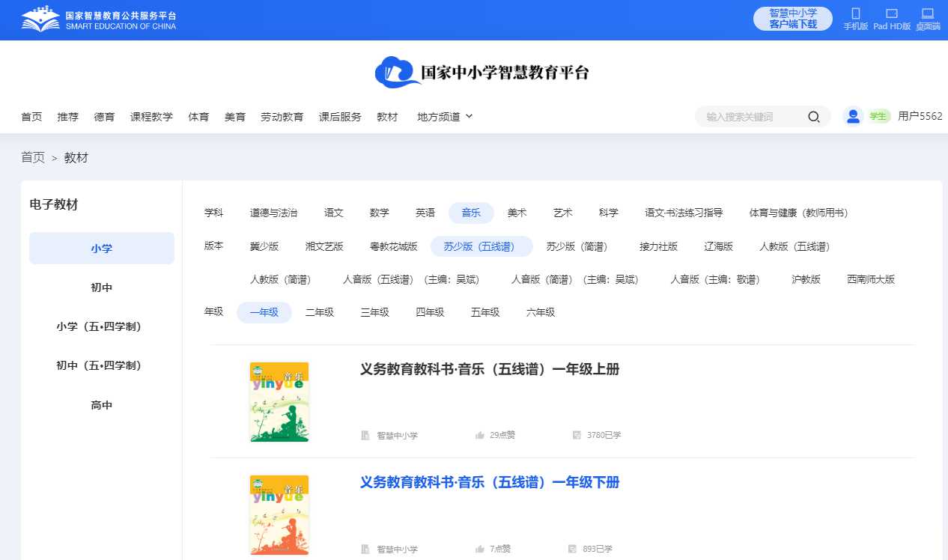Viewport: 948px width, 560px height.
Task: Click the like icon beside 7点赞
Action: 480,549
